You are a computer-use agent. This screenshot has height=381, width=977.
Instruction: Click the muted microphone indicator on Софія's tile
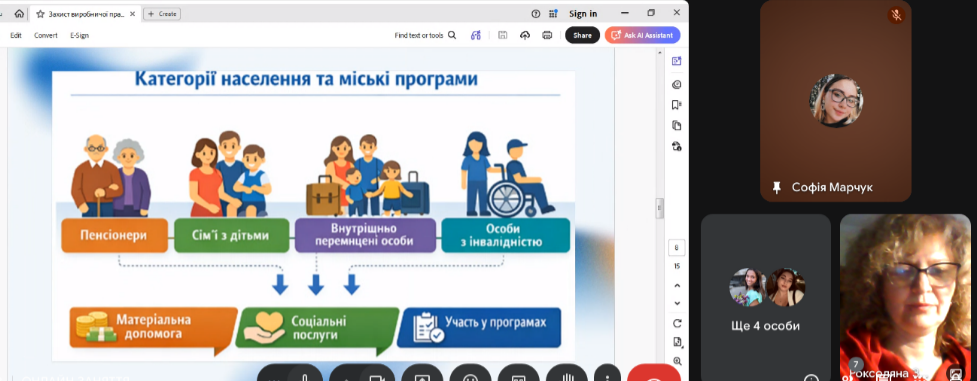click(896, 16)
